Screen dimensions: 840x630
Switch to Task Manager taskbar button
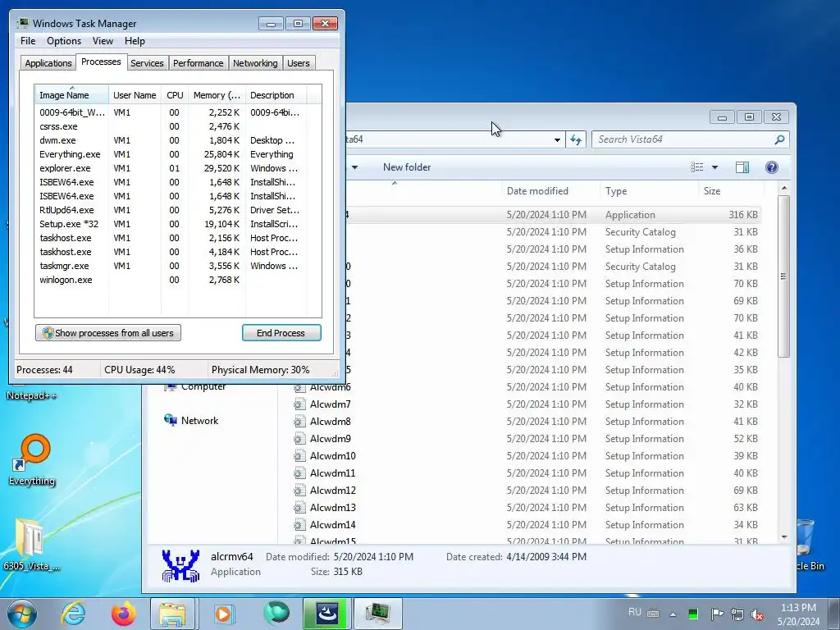pos(377,614)
